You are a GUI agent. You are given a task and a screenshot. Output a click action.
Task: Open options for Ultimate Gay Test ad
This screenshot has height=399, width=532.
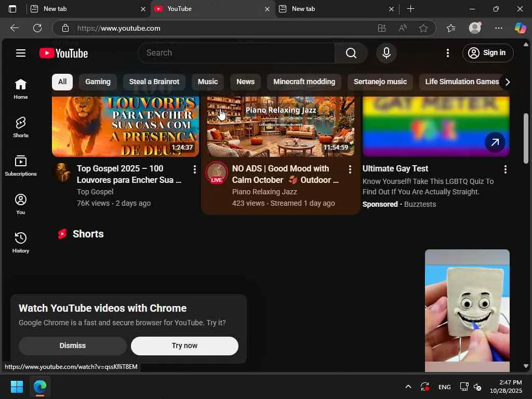point(506,169)
